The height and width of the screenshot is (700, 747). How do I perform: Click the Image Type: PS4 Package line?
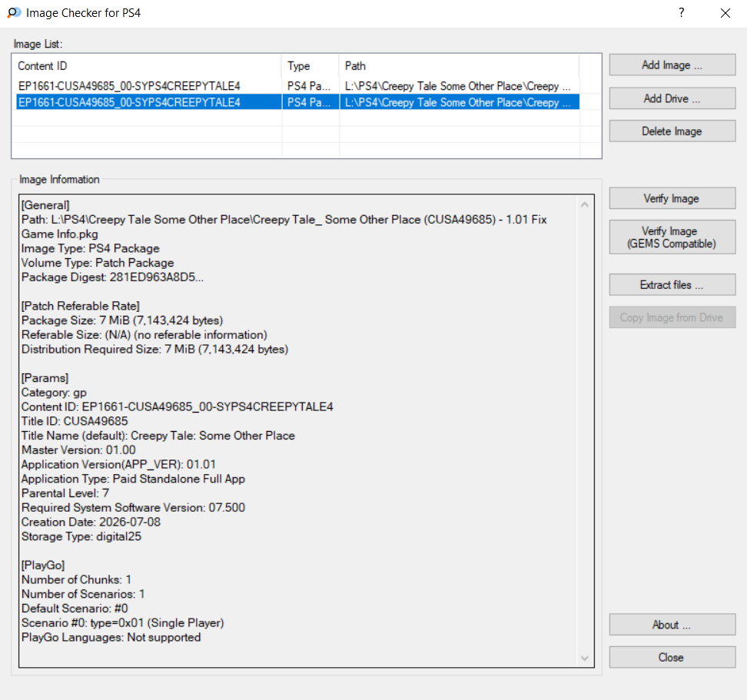coord(91,248)
